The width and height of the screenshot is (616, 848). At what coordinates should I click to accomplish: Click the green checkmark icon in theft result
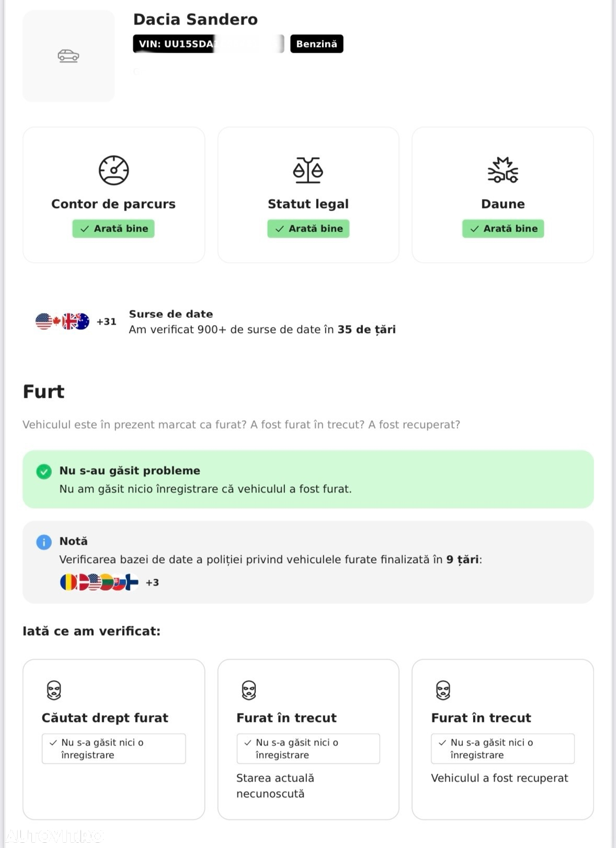click(x=44, y=472)
